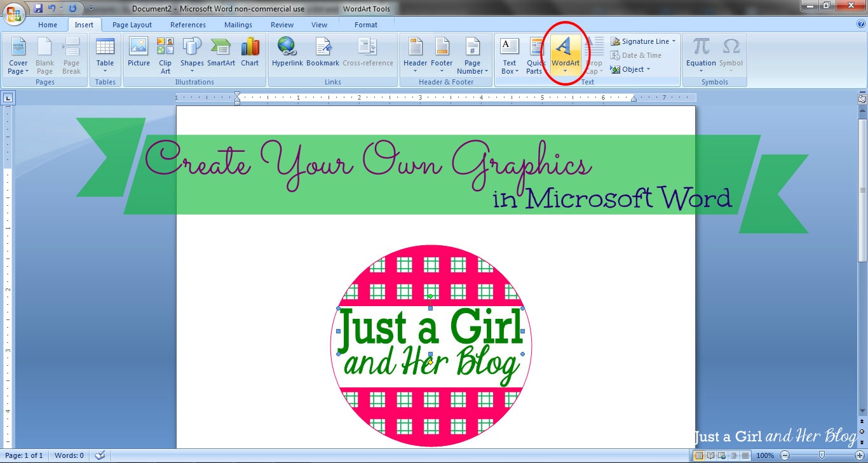This screenshot has height=463, width=868.
Task: Expand the Signature Line dropdown arrow
Action: [674, 41]
